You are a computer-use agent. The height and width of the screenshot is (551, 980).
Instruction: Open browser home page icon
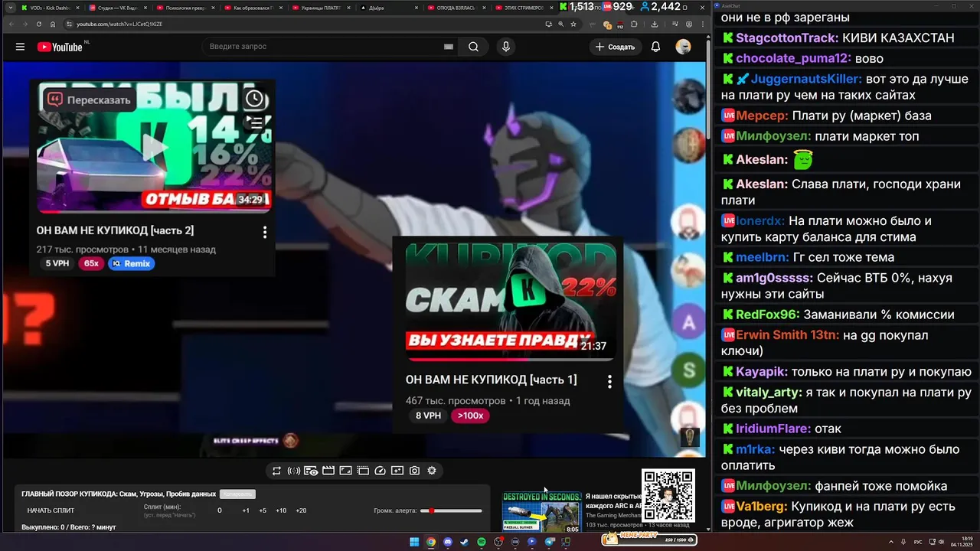[53, 24]
